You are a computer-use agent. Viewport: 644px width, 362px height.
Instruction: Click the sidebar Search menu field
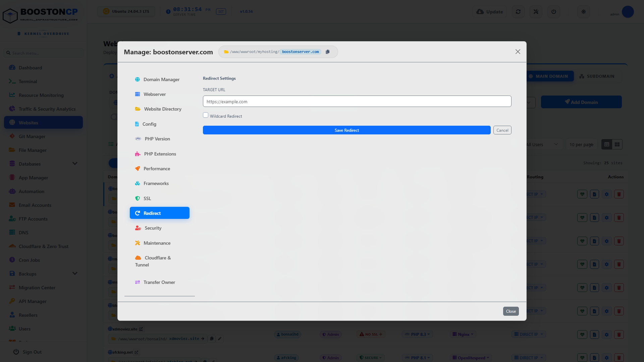tap(44, 53)
